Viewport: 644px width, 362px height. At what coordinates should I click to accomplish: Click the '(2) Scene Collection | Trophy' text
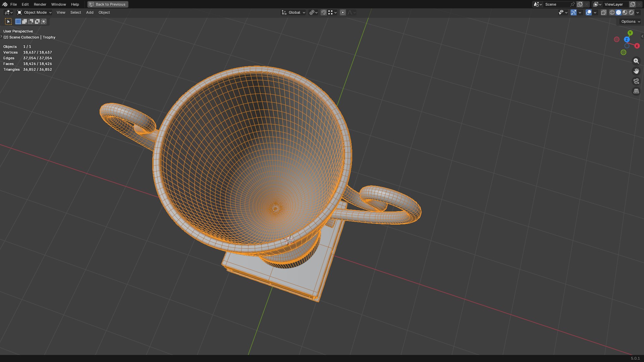pos(29,37)
